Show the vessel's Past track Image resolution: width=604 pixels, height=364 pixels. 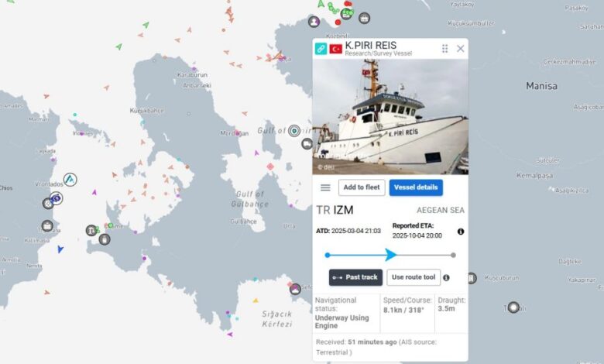click(x=355, y=277)
